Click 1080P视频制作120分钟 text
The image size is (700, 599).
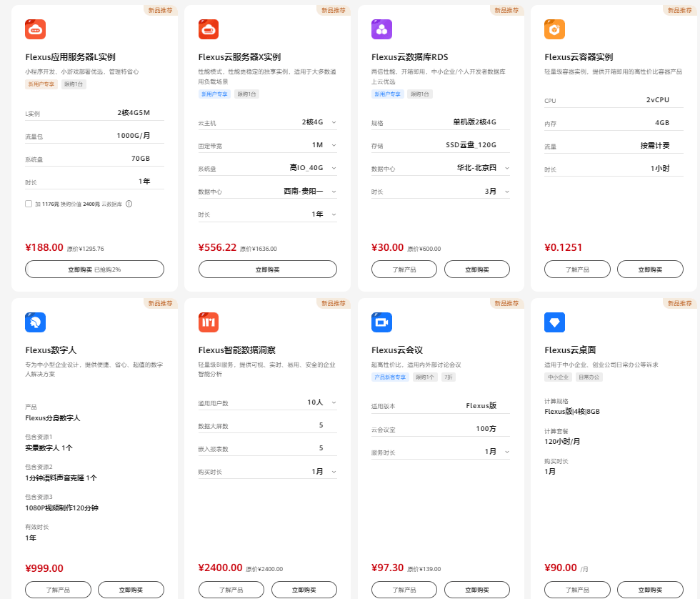coord(61,508)
